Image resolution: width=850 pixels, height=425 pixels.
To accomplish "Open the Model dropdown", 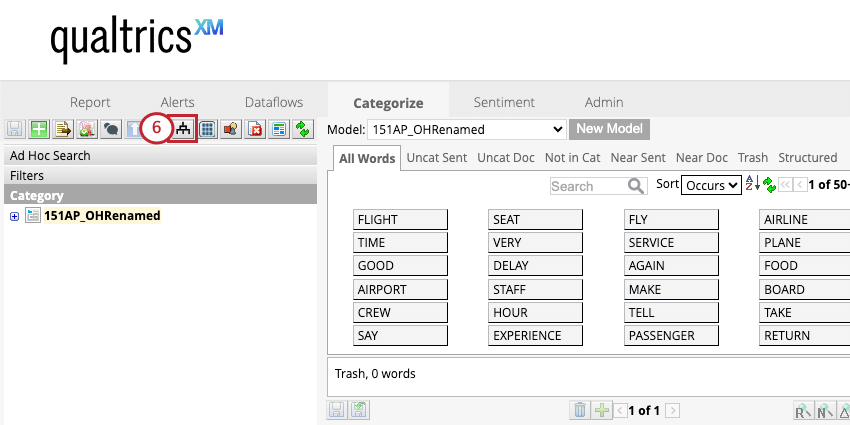I will click(x=468, y=129).
